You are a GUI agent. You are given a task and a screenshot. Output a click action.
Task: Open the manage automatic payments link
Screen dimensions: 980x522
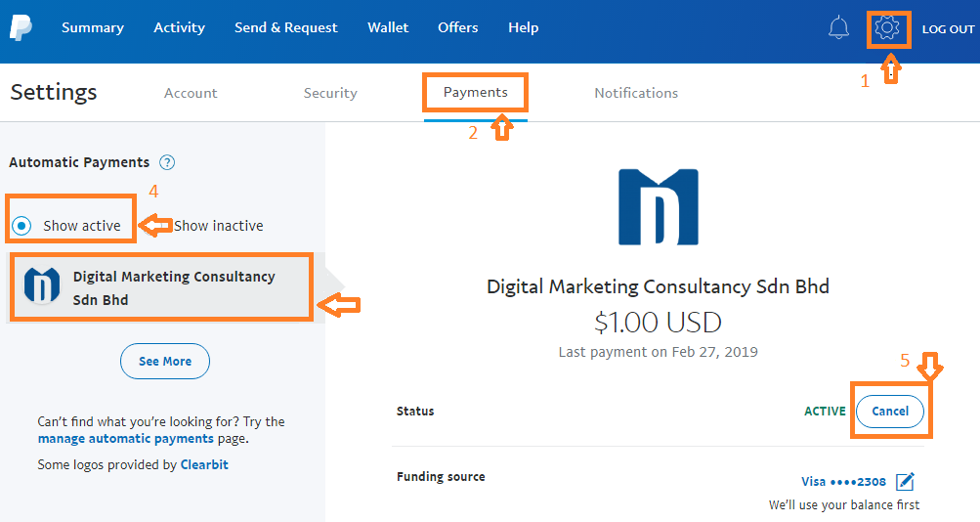point(126,439)
